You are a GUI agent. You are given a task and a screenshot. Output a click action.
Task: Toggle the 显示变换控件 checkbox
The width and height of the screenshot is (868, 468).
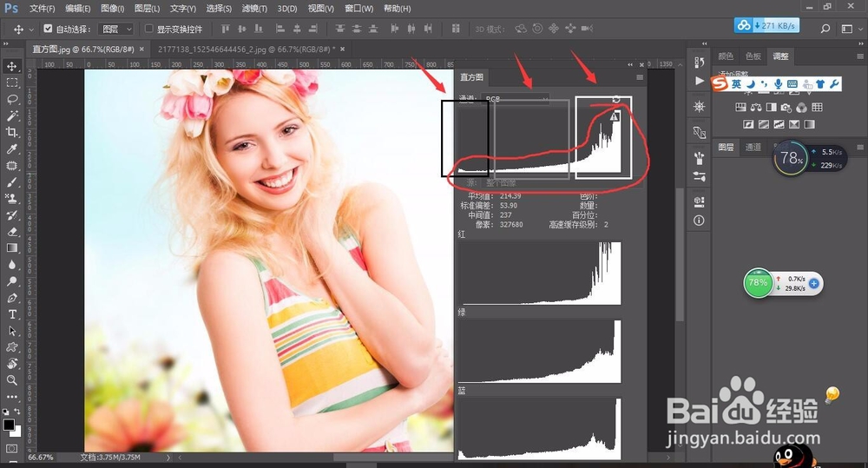[149, 29]
